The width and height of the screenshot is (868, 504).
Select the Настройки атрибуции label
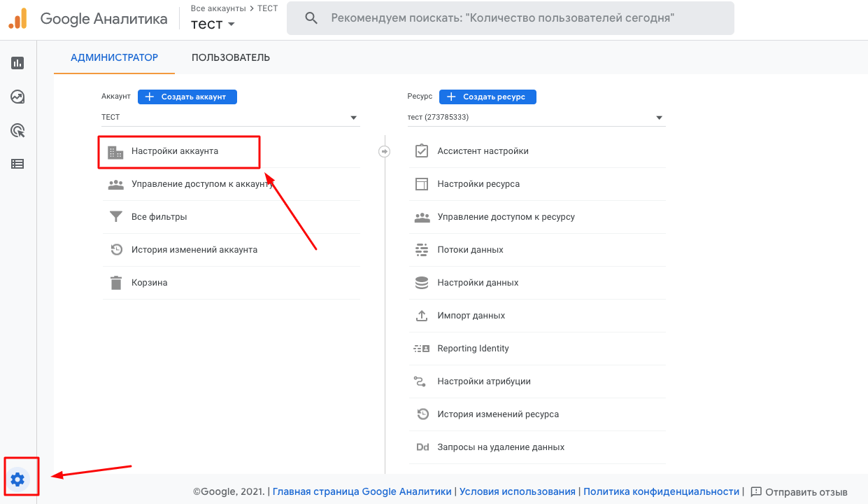click(x=484, y=381)
